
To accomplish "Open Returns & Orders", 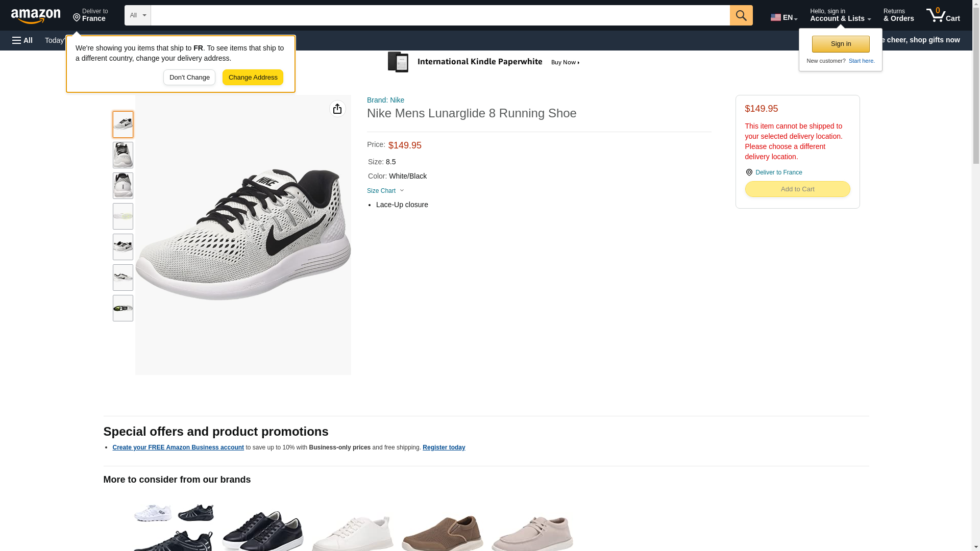I will (898, 15).
